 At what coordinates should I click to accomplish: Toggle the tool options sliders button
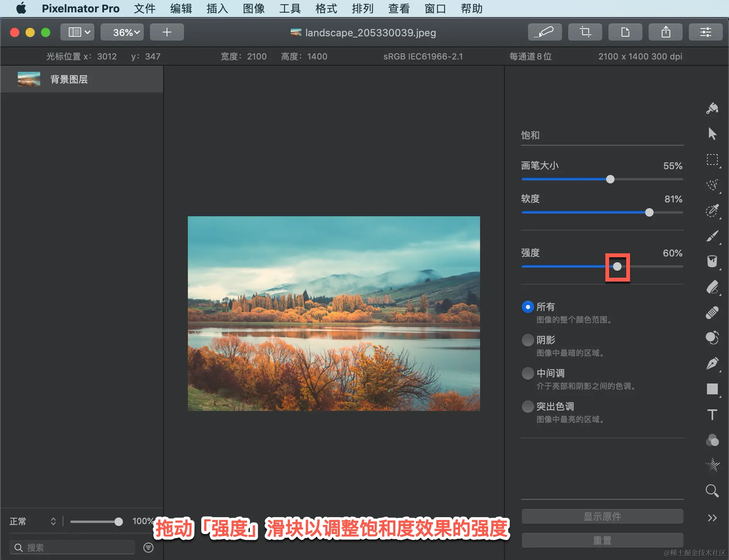pos(706,32)
